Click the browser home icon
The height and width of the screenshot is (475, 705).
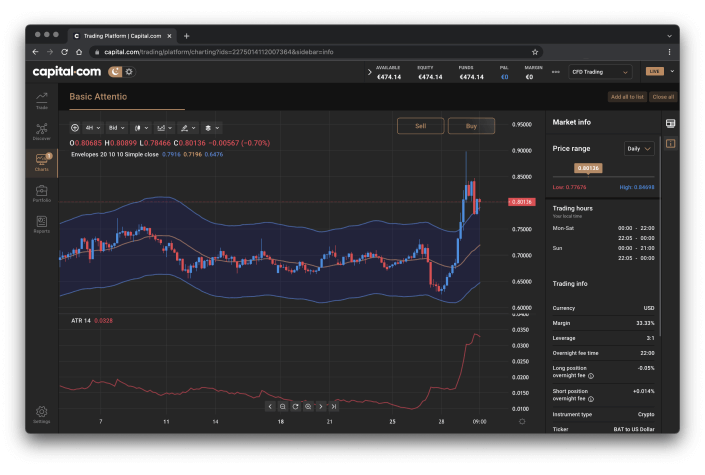tap(79, 52)
